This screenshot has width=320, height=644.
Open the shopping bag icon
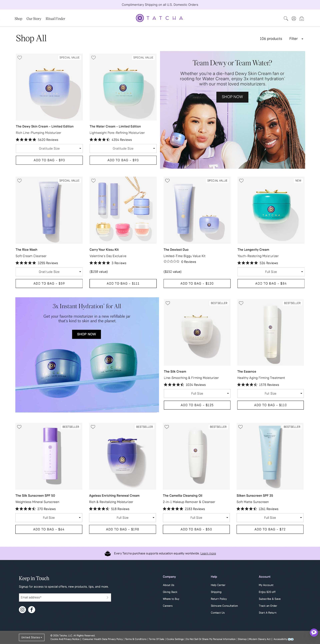click(302, 18)
